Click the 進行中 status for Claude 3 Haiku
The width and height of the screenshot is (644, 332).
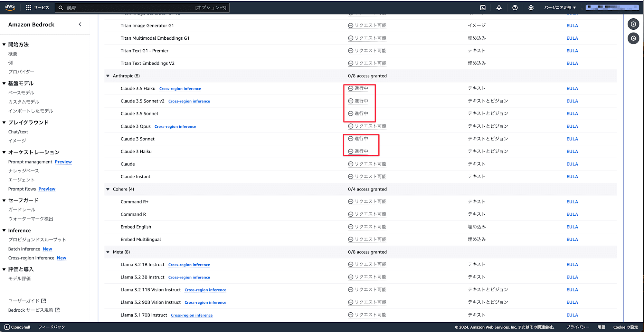click(x=361, y=151)
